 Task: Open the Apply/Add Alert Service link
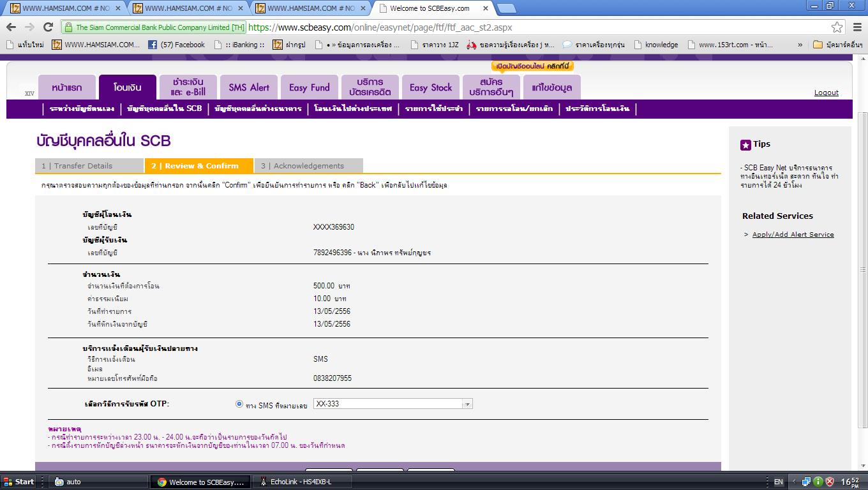pos(793,234)
